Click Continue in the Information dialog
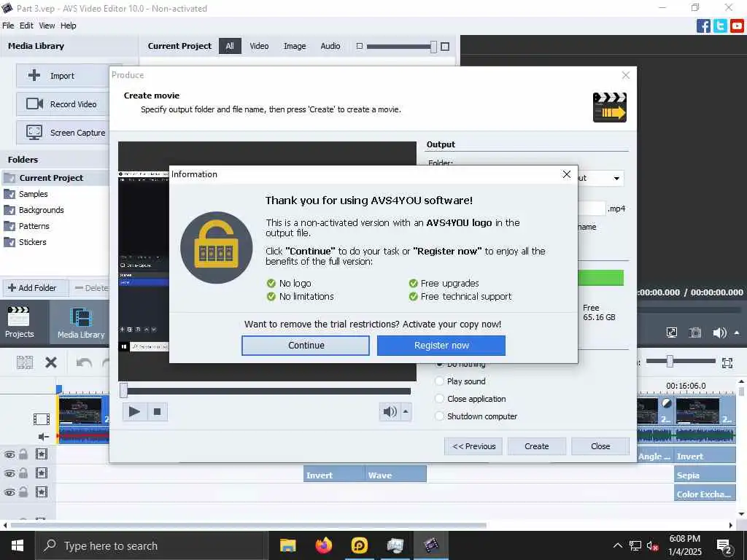This screenshot has width=747, height=560. pos(306,345)
